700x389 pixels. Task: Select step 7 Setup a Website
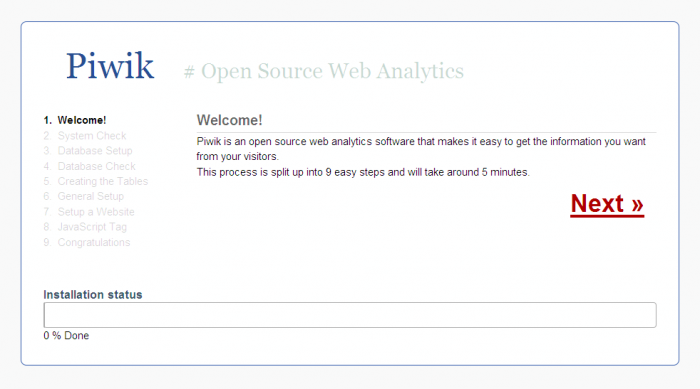click(x=89, y=212)
